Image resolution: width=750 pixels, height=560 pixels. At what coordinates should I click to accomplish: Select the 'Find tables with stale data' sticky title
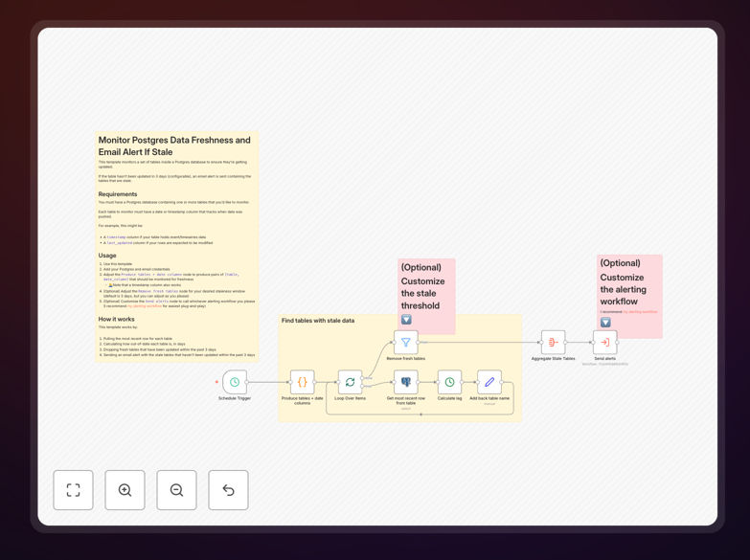point(318,321)
